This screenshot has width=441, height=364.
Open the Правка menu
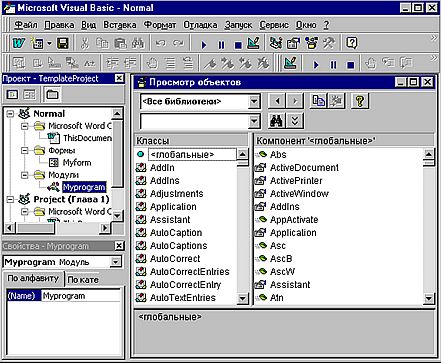(59, 25)
